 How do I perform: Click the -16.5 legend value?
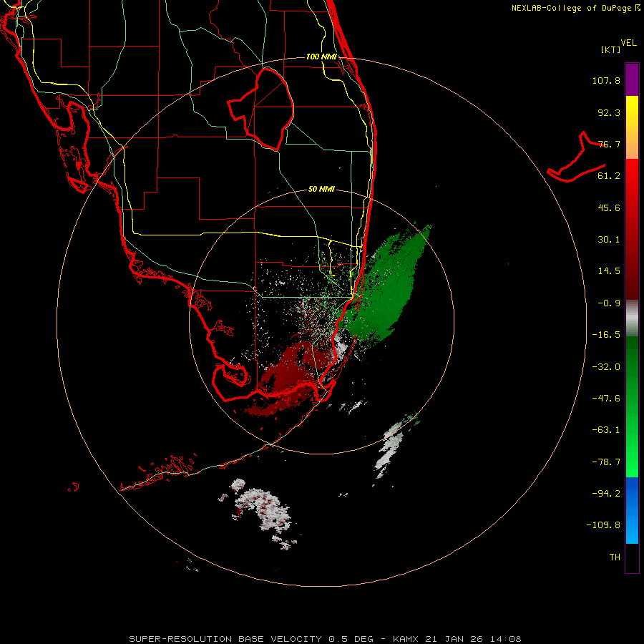click(x=606, y=335)
